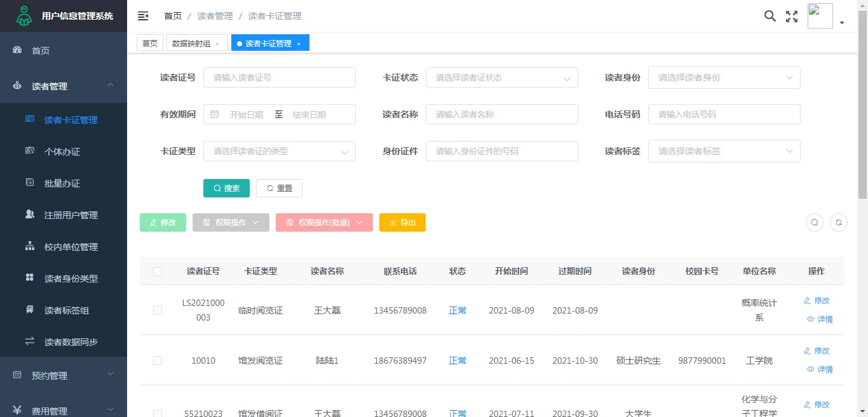Viewport: 868px width, 417px height.
Task: Check the row for reader 10010
Action: coord(158,361)
